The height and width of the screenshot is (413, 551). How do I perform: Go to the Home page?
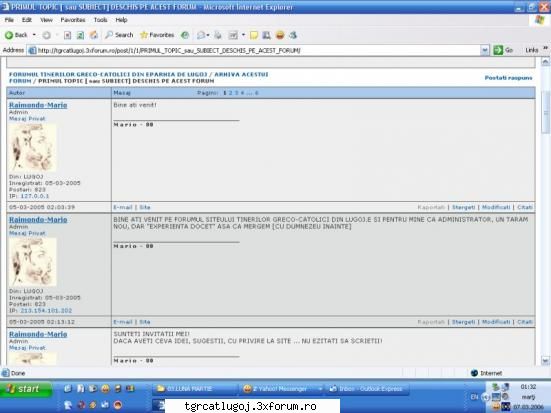93,35
